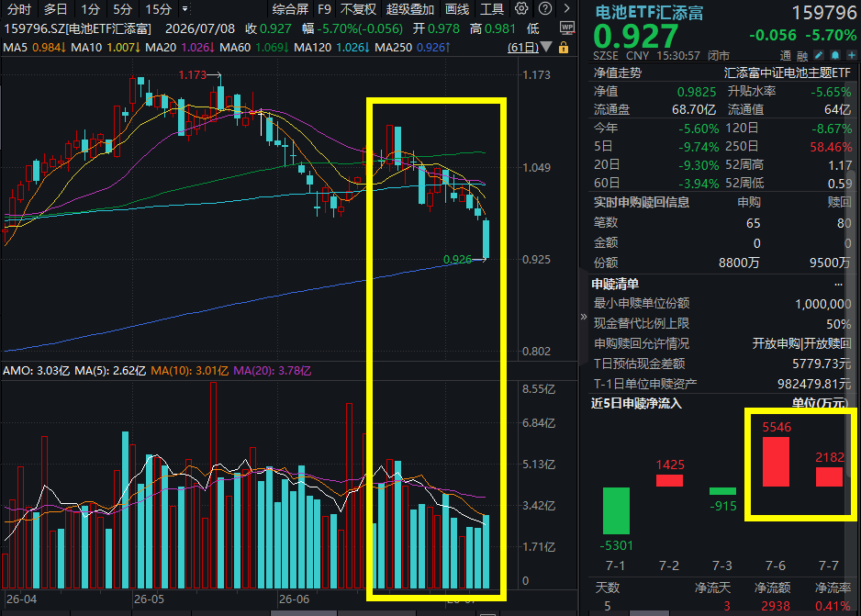Switch to 5分 chart period
The image size is (861, 616).
122,9
